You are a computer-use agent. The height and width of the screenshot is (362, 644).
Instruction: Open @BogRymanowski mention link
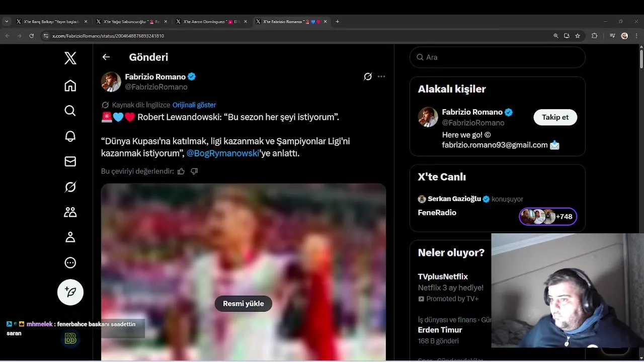[x=223, y=153]
